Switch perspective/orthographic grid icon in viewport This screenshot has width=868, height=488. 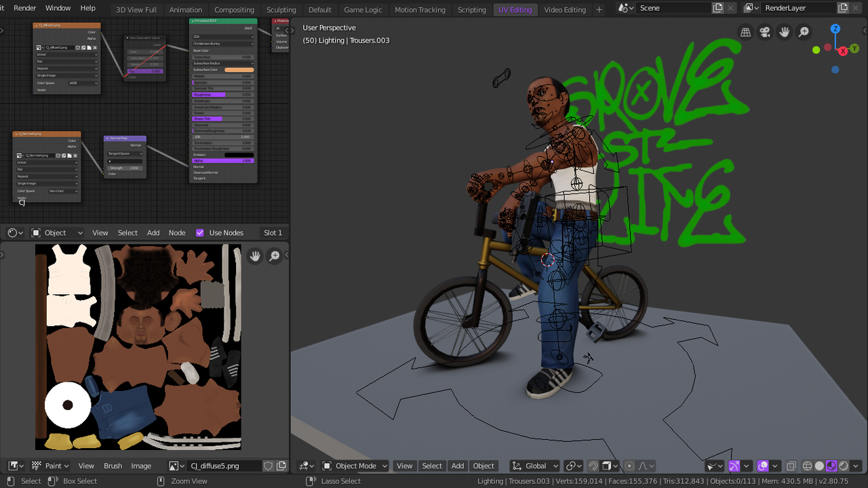[x=745, y=32]
